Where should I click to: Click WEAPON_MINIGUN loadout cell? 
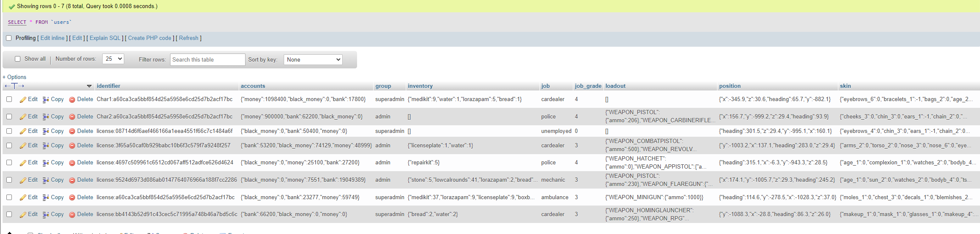[x=654, y=197]
